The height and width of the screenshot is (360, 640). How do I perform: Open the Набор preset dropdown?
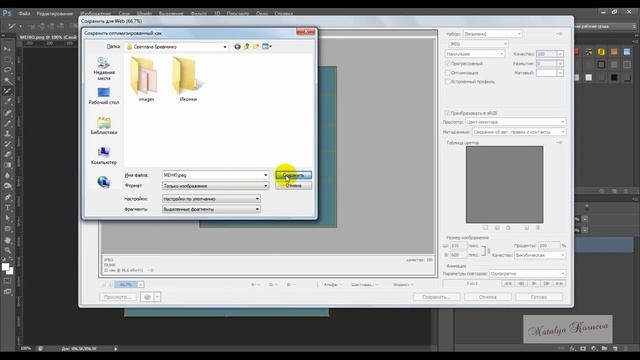pos(493,34)
